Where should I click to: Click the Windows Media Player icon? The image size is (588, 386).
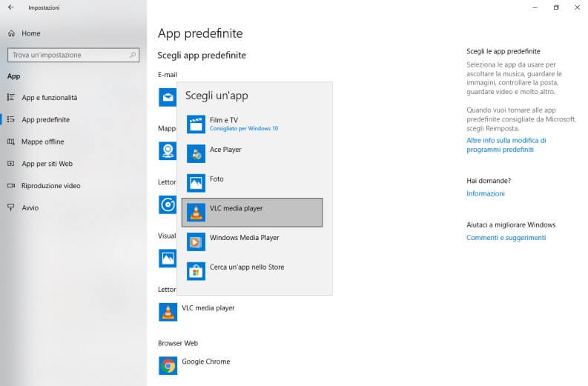(196, 242)
